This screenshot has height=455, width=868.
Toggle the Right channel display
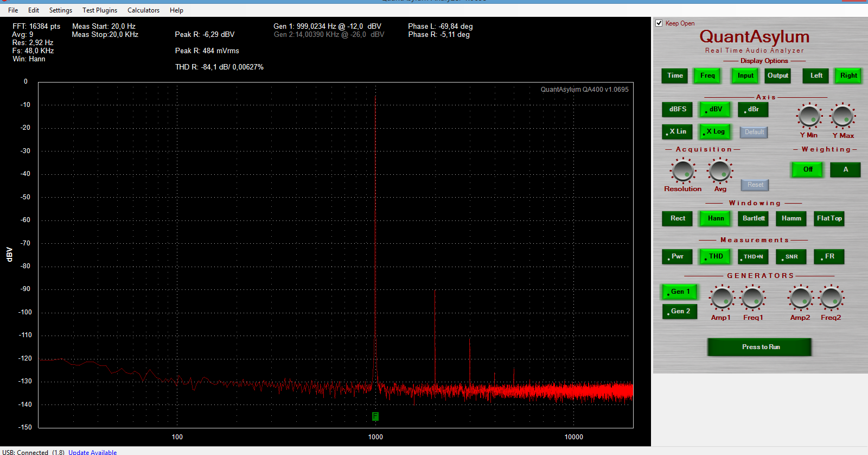848,75
